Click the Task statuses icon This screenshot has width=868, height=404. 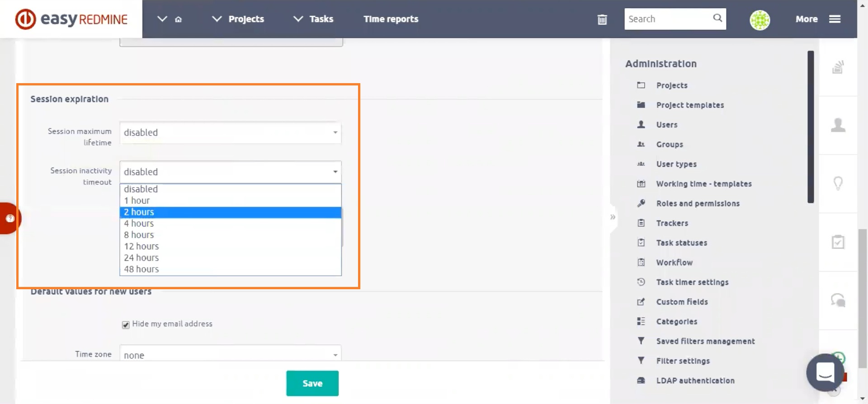(641, 243)
